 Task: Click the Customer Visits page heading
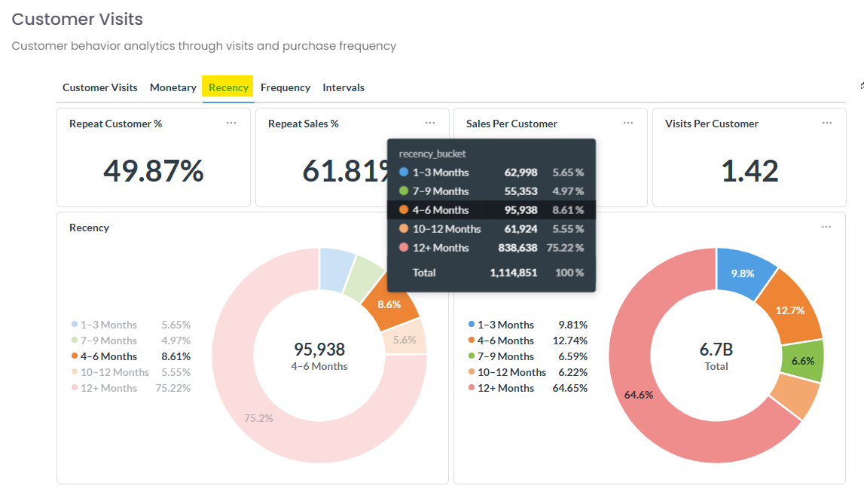pos(77,20)
